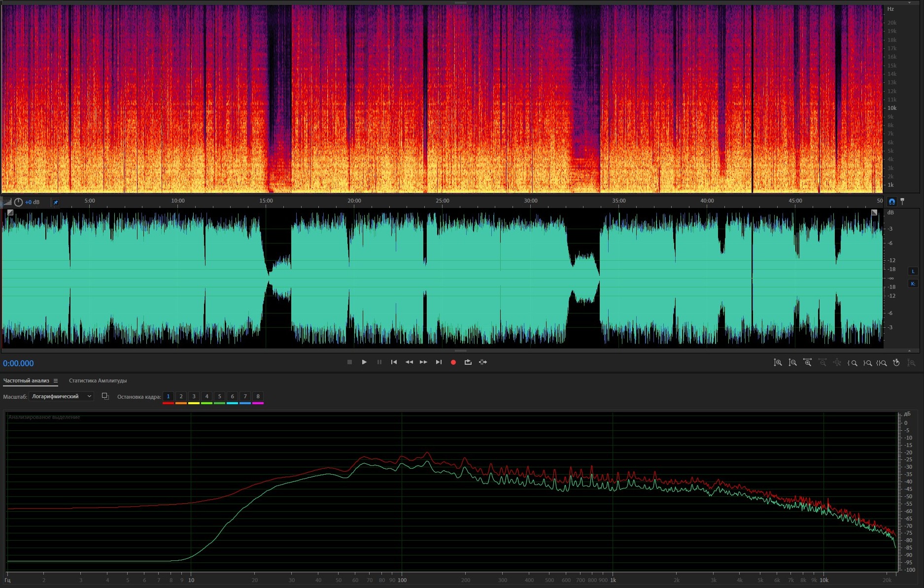The height and width of the screenshot is (588, 924).
Task: Zoom to selection in point
Action: (x=852, y=363)
